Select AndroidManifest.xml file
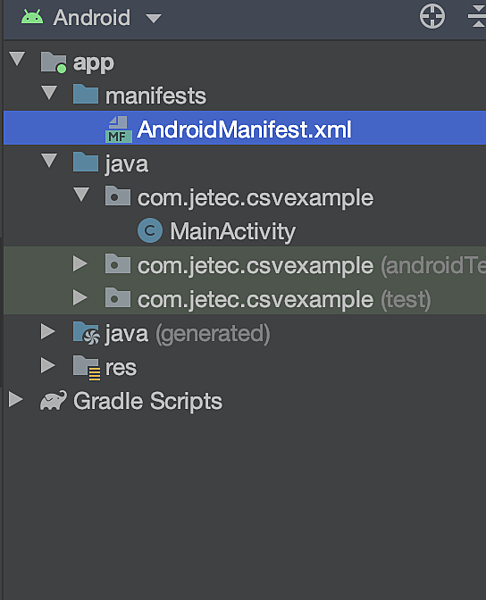Viewport: 486px width, 600px height. coord(244,129)
